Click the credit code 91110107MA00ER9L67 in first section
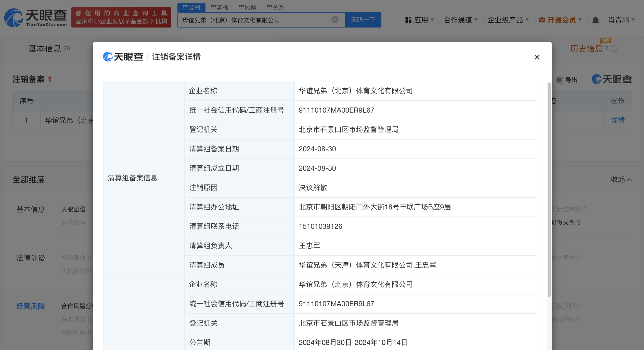 [x=336, y=110]
